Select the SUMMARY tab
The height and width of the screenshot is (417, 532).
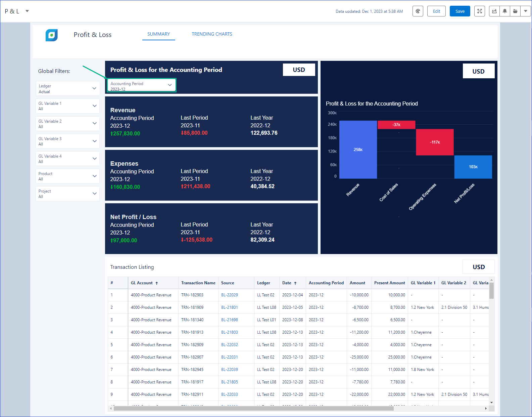pos(159,34)
